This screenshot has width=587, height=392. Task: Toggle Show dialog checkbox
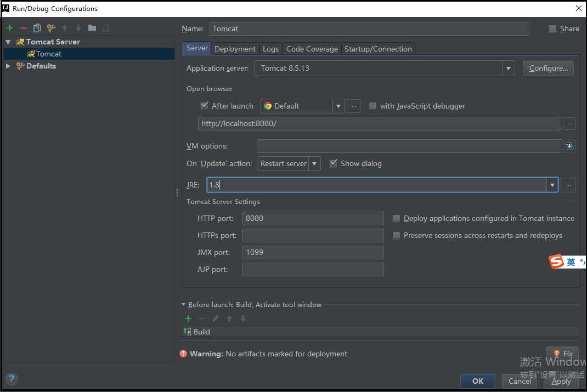click(x=333, y=163)
